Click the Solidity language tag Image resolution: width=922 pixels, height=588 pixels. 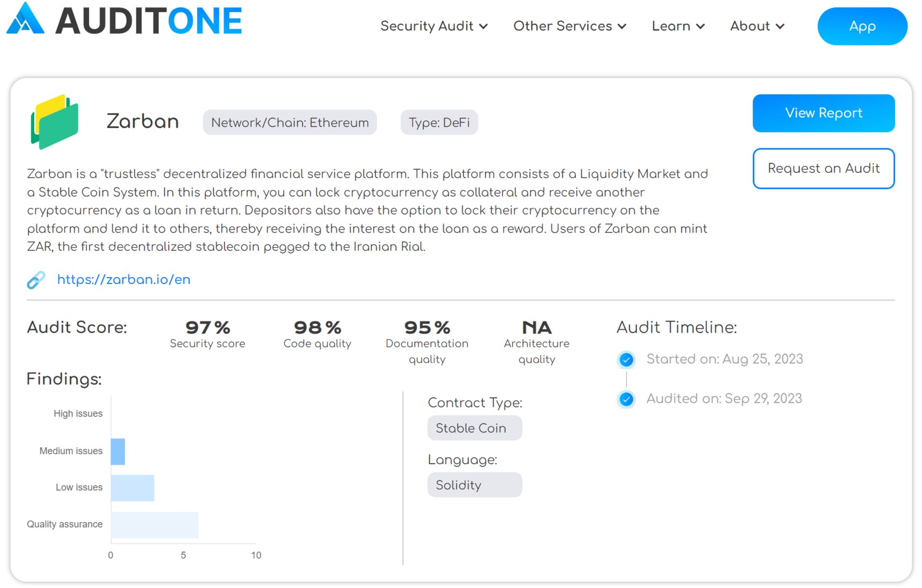[474, 485]
